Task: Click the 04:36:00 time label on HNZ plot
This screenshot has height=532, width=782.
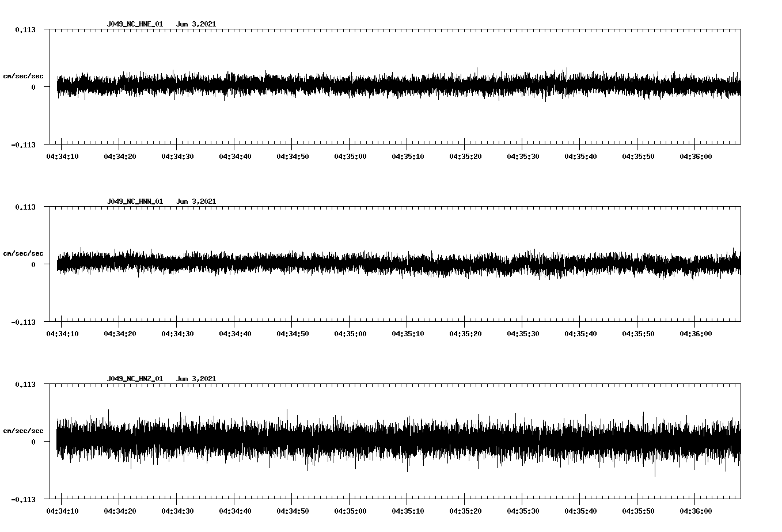Action: 696,511
